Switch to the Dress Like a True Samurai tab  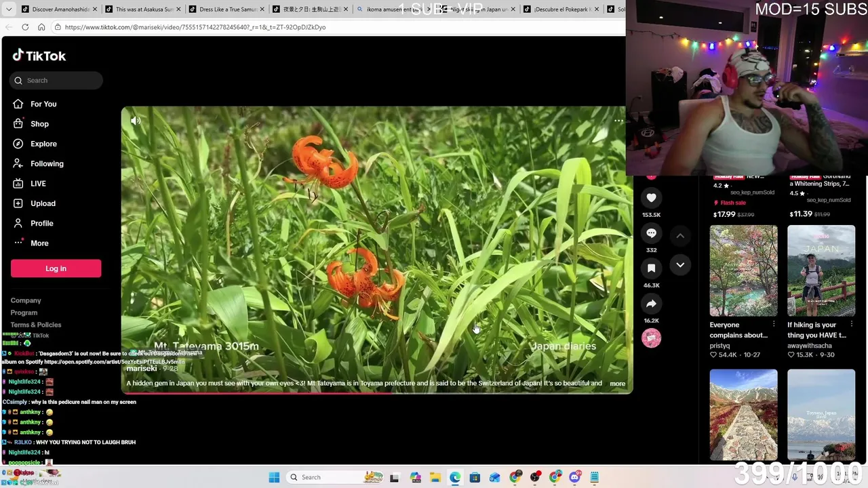click(226, 9)
